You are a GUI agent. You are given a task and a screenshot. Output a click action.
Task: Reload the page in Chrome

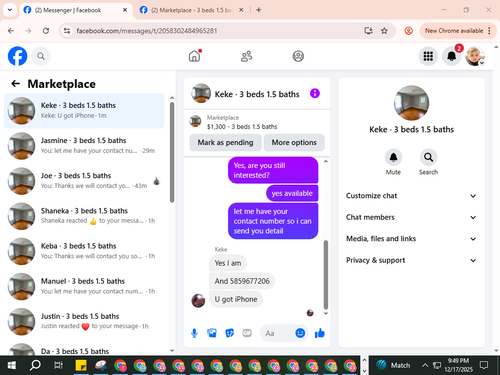[x=46, y=31]
